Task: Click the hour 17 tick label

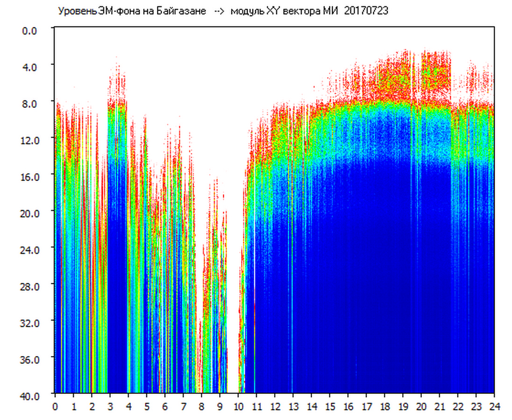Action: tap(366, 406)
